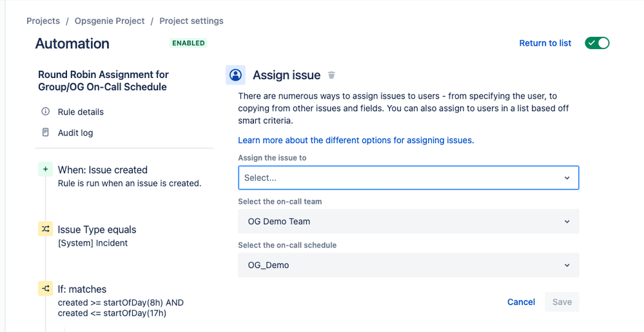Open the 'Assign the issue to' dropdown
644x332 pixels.
[x=408, y=178]
